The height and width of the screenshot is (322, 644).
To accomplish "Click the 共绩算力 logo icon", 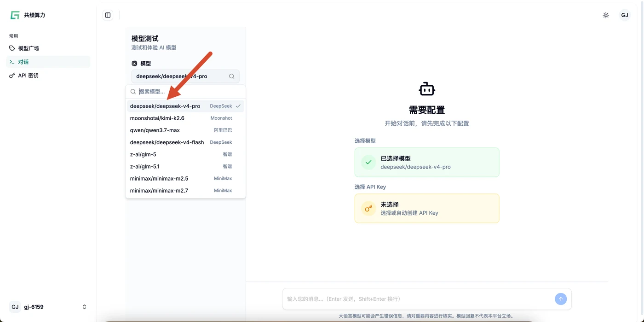I will click(x=15, y=15).
